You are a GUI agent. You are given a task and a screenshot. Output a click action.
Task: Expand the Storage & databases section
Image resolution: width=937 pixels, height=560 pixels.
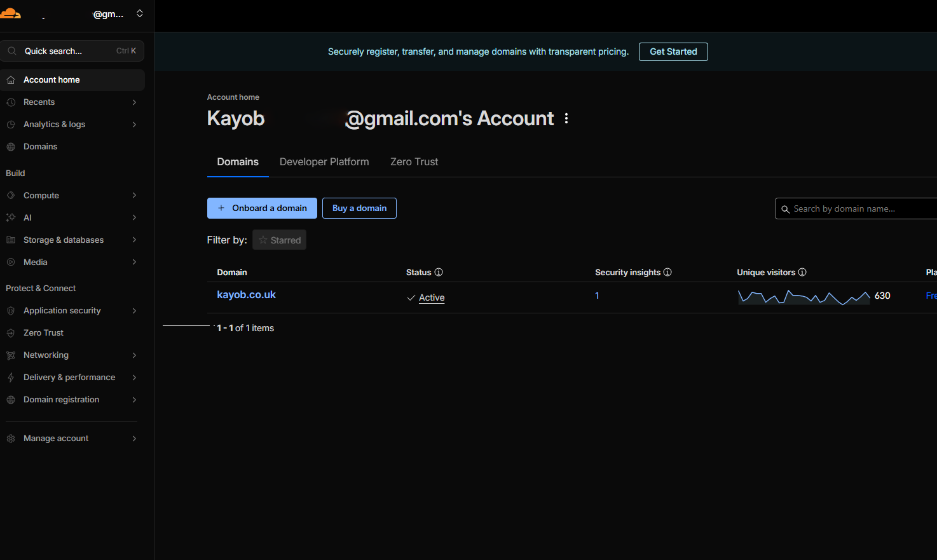[72, 240]
